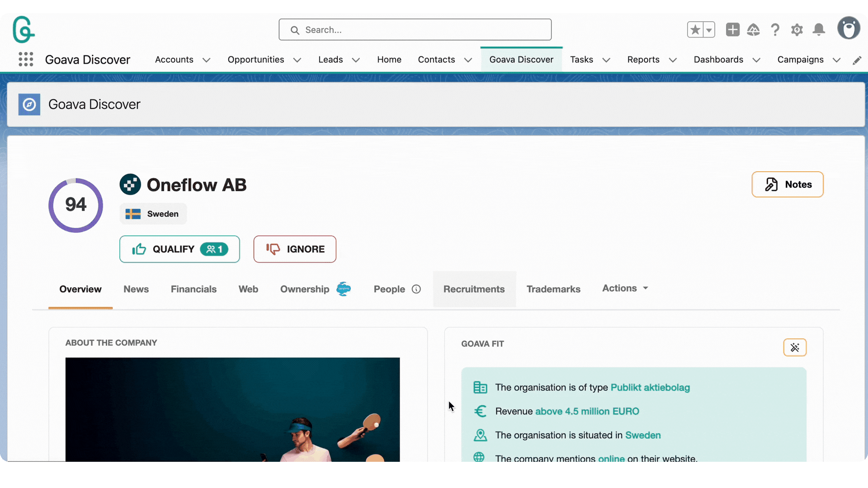Screen dimensions: 868x488
Task: Focus the Search input field
Action: [x=415, y=30]
